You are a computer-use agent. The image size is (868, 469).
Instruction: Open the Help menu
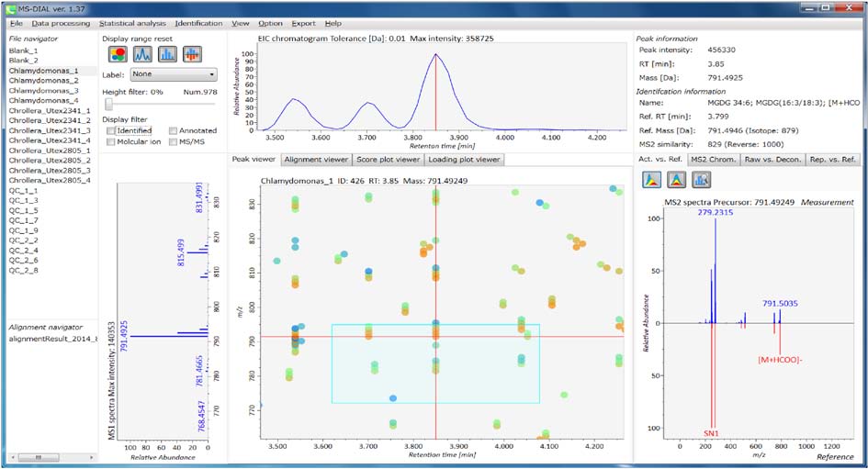click(x=333, y=23)
